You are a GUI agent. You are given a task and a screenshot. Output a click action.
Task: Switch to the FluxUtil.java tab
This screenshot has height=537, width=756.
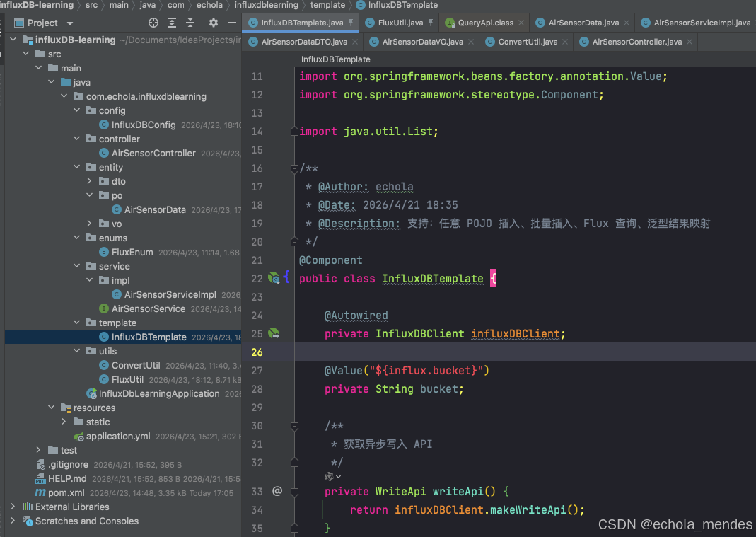point(400,23)
